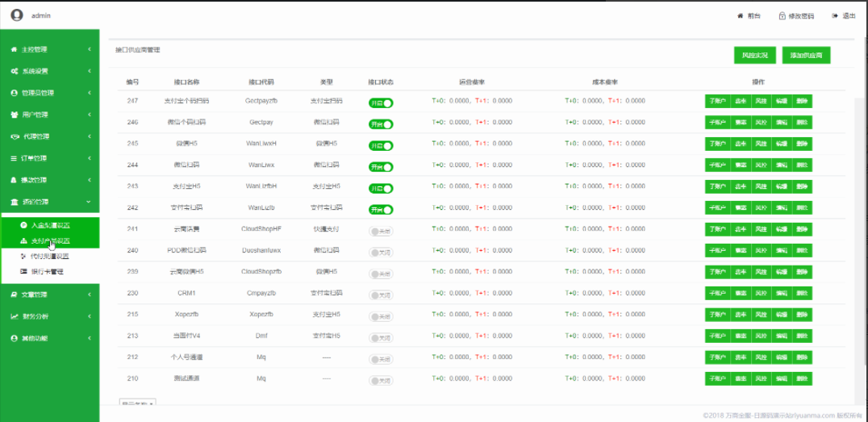Expand the 管理员管理 chevron
Viewport: 868px width, 422px height.
[x=89, y=93]
